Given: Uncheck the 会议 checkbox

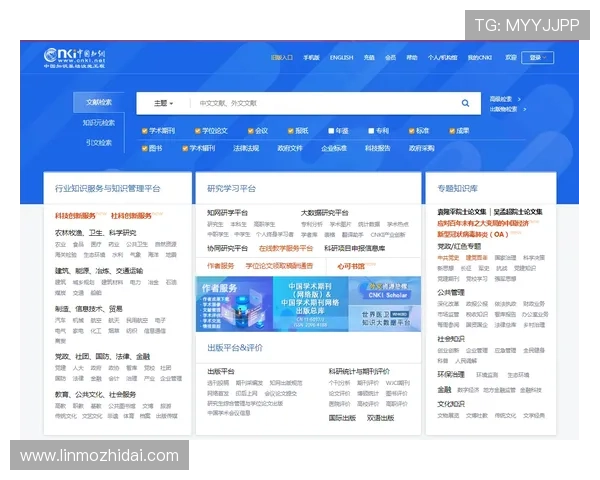Looking at the screenshot, I should [251, 131].
